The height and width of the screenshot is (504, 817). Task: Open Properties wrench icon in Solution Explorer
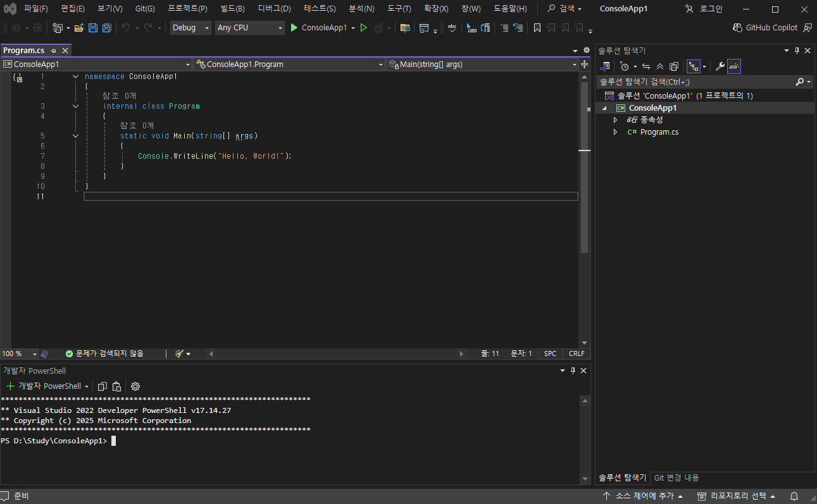[x=720, y=66]
